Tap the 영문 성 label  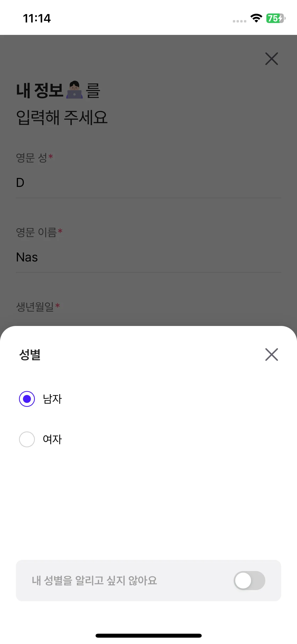[32, 158]
